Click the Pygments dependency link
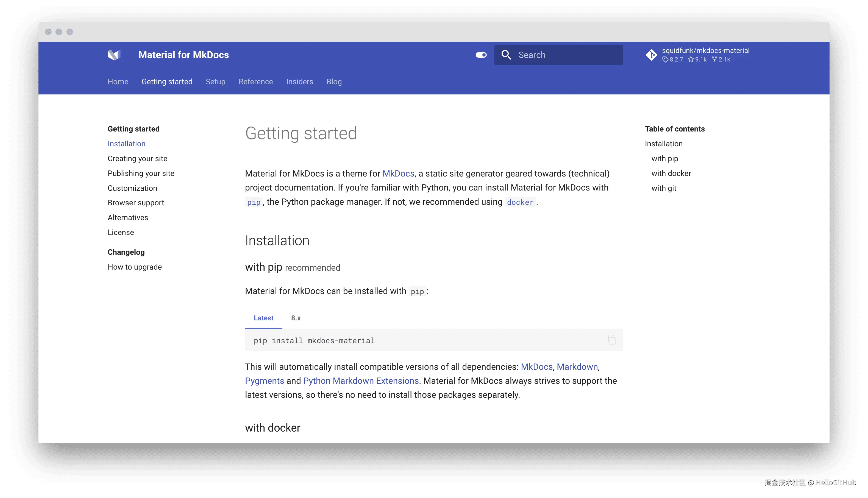Image resolution: width=868 pixels, height=498 pixels. click(x=264, y=381)
